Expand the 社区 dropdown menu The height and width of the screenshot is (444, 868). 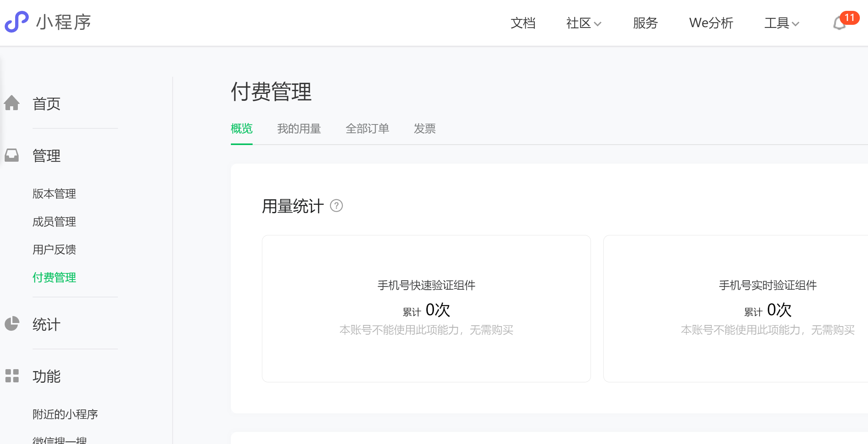point(583,23)
